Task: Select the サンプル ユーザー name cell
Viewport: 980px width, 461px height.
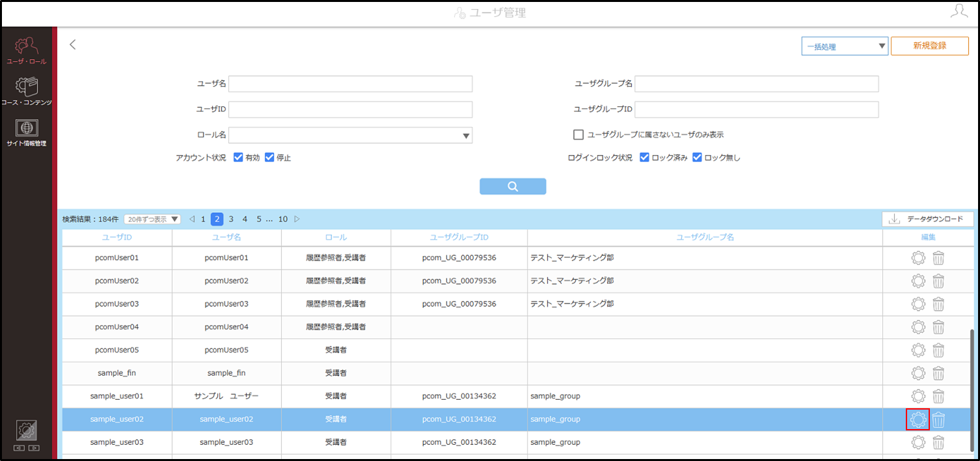Action: pyautogui.click(x=226, y=396)
